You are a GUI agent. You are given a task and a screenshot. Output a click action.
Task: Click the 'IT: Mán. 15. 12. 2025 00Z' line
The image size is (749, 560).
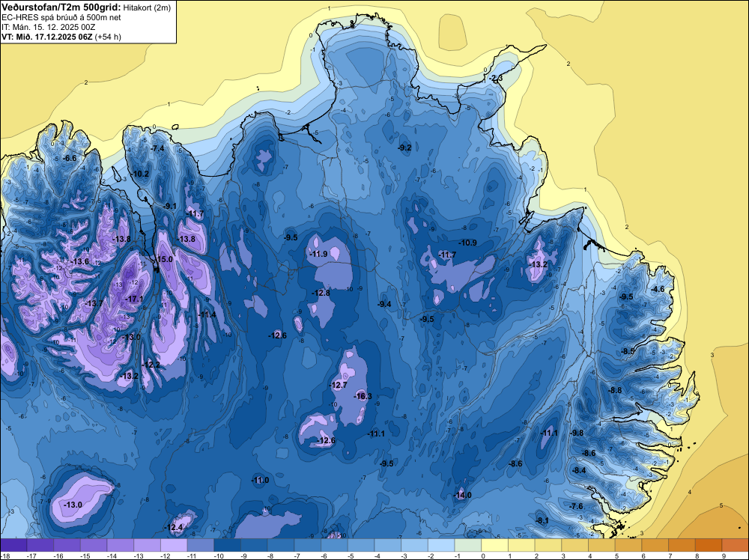(48, 27)
